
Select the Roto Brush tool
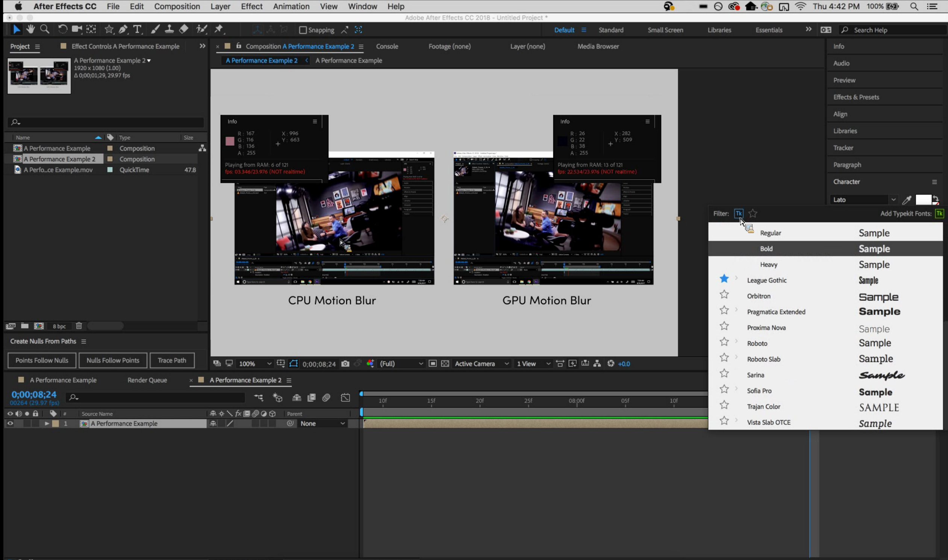(201, 29)
